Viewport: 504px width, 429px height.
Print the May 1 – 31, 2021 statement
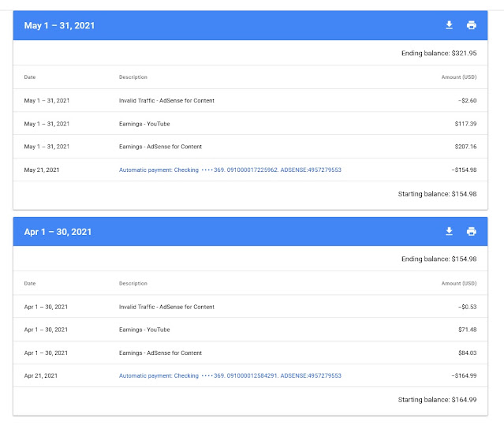(x=471, y=25)
